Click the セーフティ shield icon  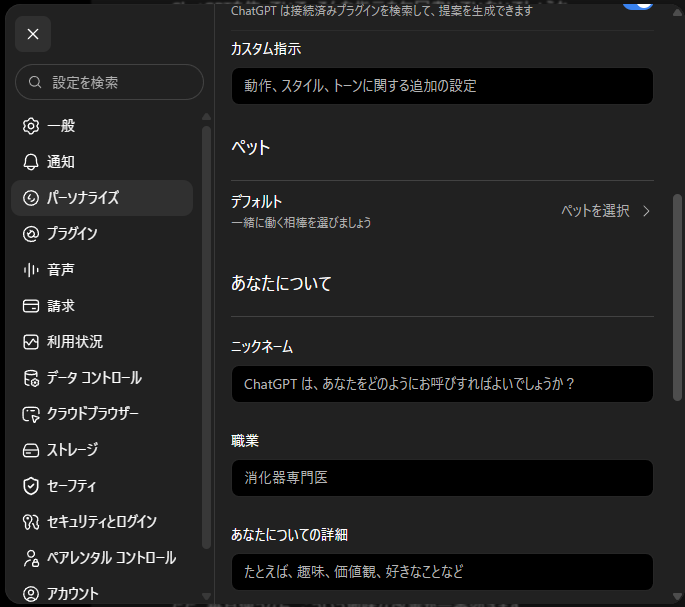click(31, 486)
